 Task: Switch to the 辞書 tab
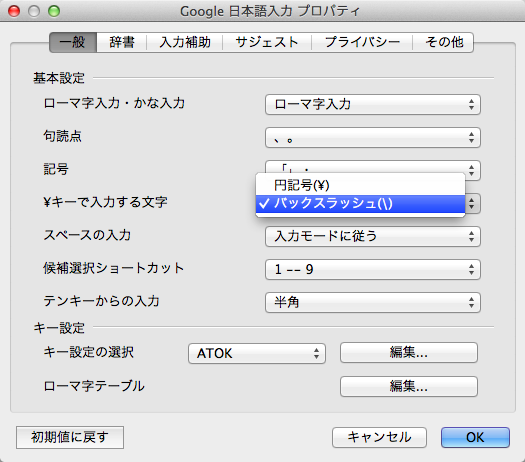122,42
